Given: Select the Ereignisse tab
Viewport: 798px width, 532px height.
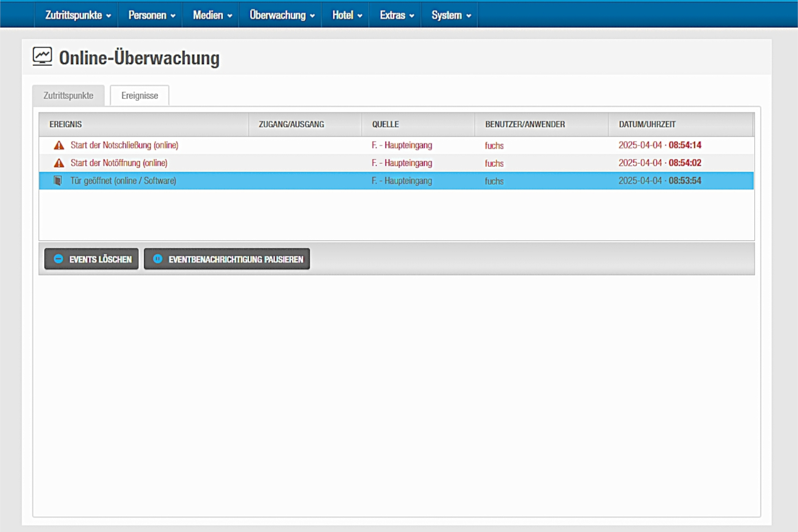Looking at the screenshot, I should click(x=139, y=95).
